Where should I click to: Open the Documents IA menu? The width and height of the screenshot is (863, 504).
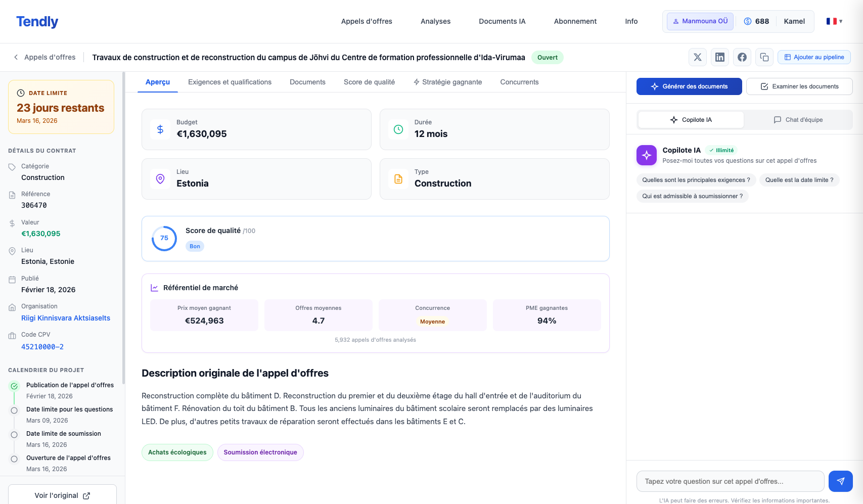[502, 21]
